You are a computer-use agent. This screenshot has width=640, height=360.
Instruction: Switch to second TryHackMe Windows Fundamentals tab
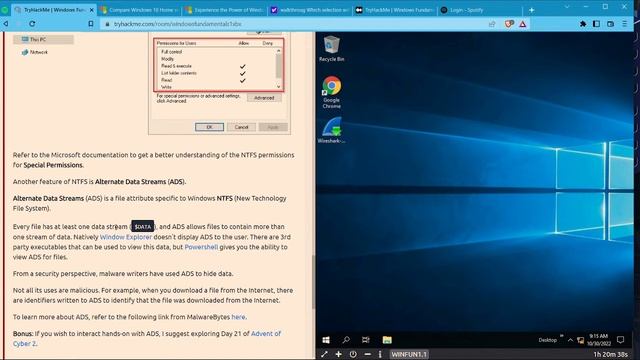click(395, 10)
